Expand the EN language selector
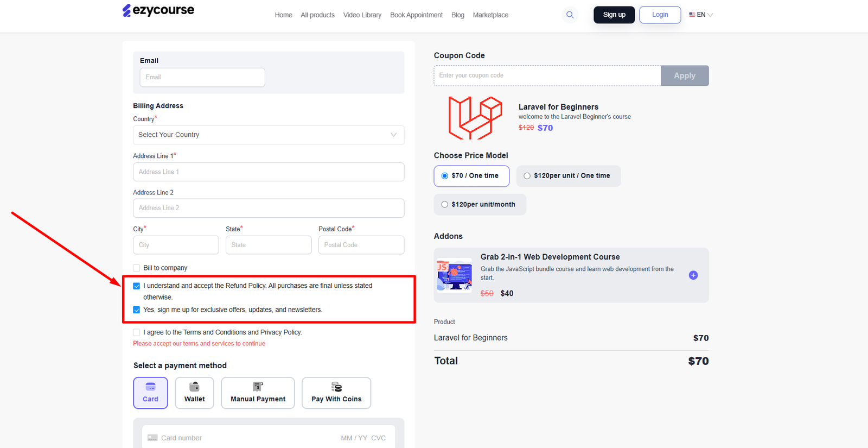The height and width of the screenshot is (448, 868). tap(701, 15)
